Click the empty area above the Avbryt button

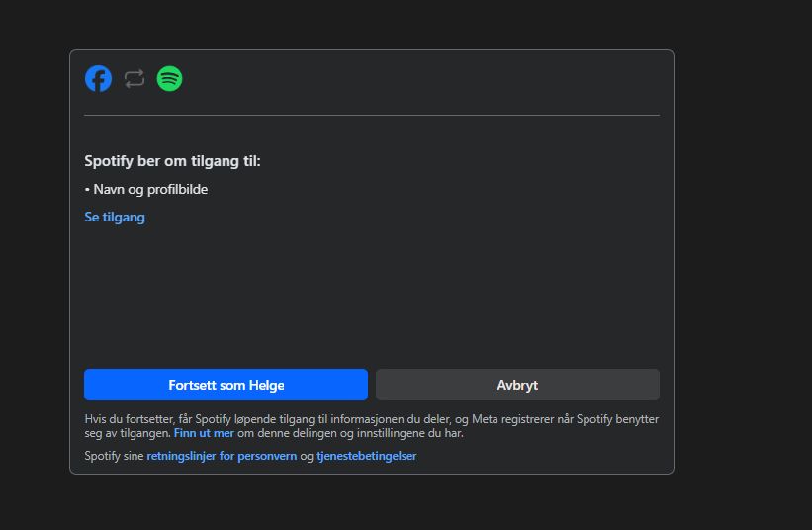tap(517, 297)
